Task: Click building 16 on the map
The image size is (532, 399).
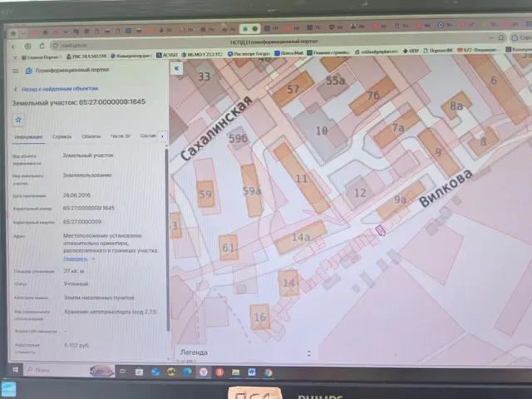Action: (x=260, y=317)
